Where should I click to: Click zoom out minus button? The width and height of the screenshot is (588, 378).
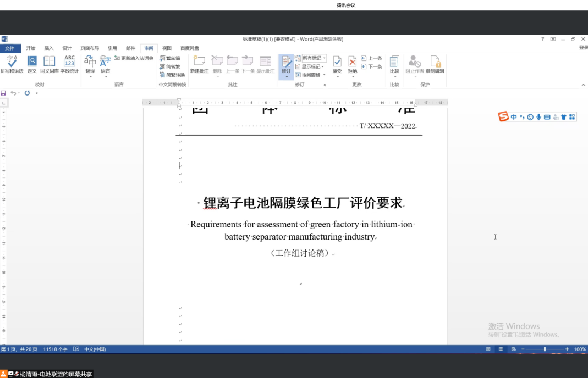coord(523,349)
